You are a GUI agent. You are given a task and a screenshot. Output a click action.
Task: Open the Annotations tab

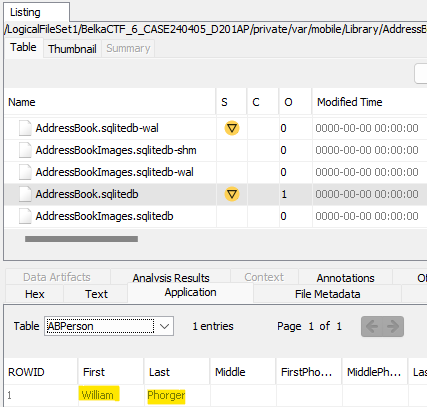(x=345, y=278)
